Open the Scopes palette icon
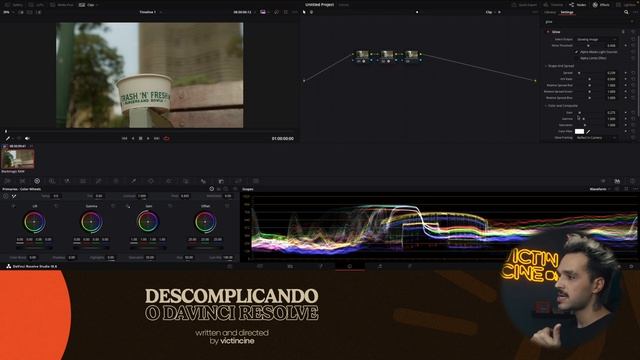 click(617, 181)
